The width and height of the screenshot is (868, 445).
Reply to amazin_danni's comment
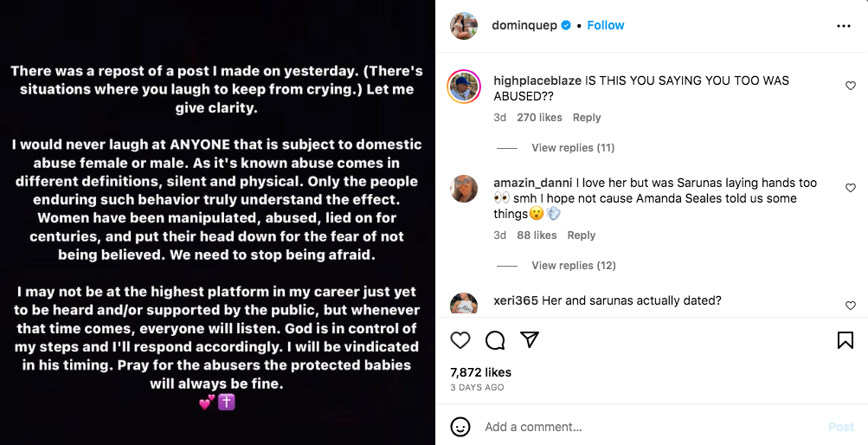tap(582, 235)
